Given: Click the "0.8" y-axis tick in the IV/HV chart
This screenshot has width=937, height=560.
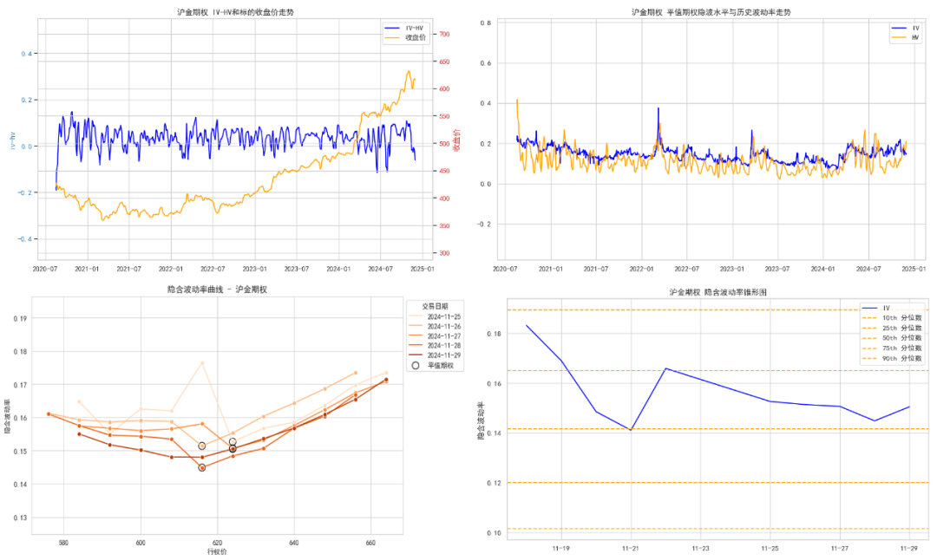Looking at the screenshot, I should click(485, 23).
